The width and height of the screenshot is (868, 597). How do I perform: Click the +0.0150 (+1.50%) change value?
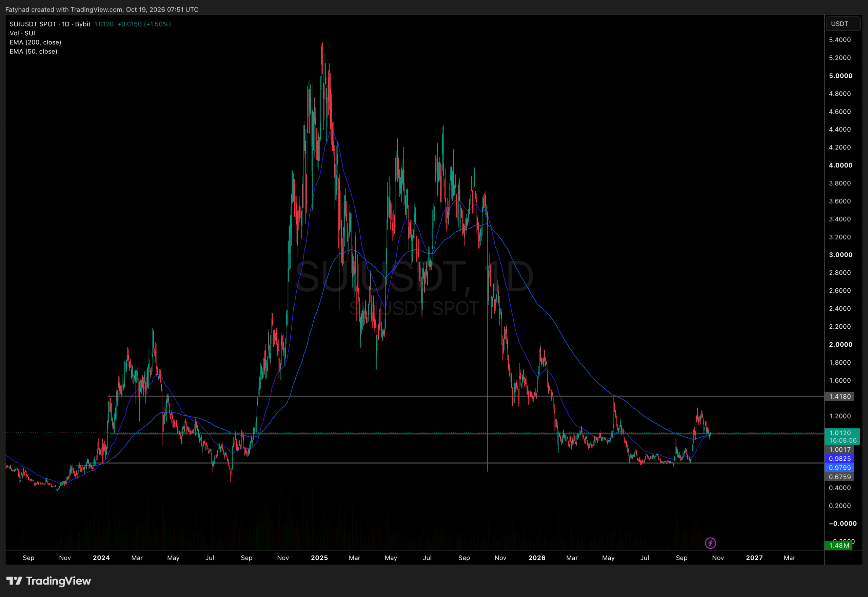(144, 24)
